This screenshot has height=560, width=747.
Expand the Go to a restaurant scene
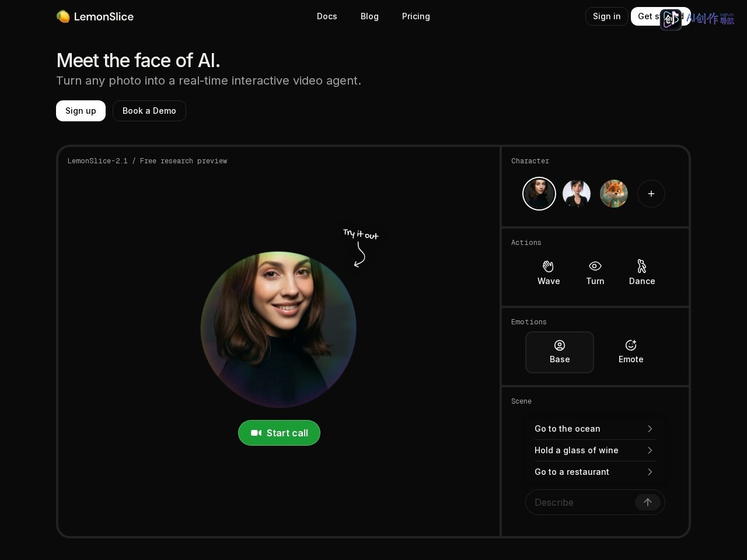point(595,472)
